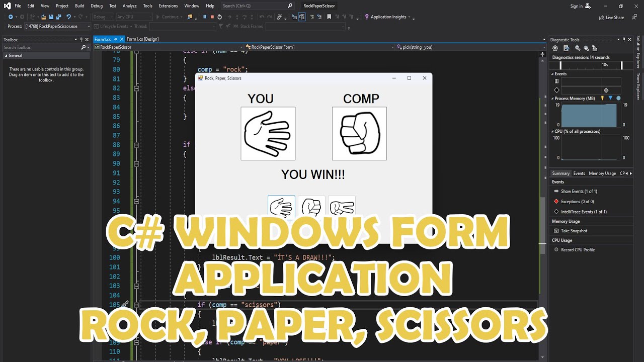This screenshot has width=644, height=362.
Task: Click the Toolbox search magnifier icon
Action: 84,47
